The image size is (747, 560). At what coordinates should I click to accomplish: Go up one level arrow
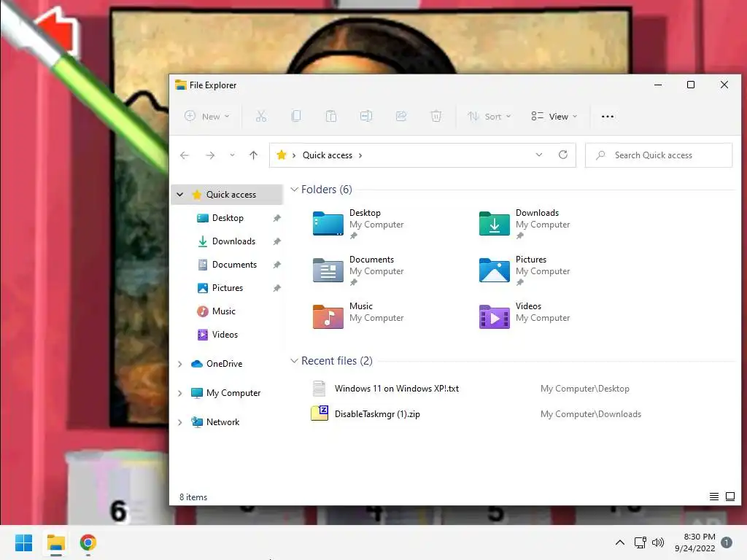(x=253, y=155)
